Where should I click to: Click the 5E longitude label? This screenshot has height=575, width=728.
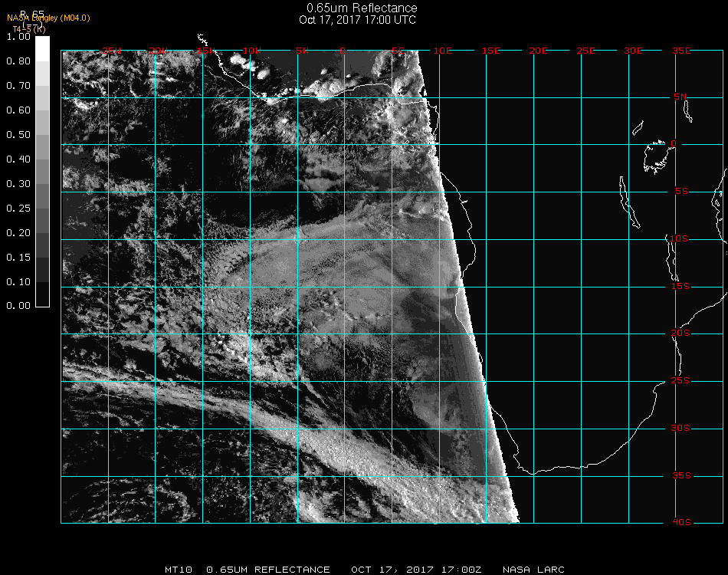click(x=398, y=51)
